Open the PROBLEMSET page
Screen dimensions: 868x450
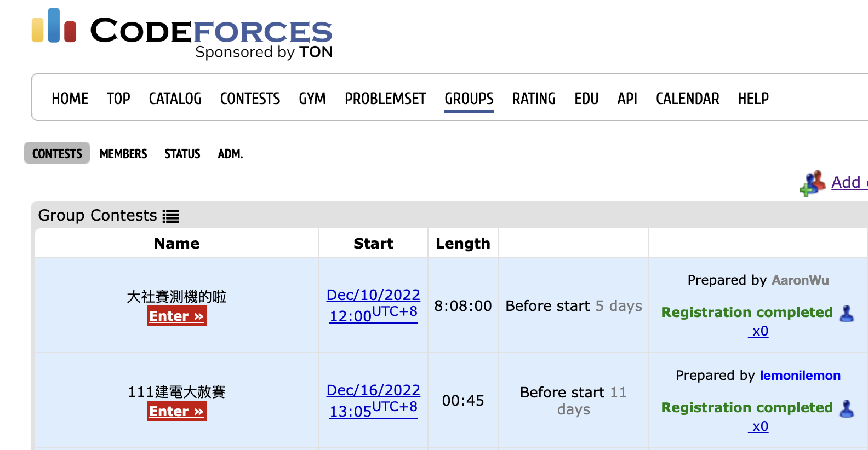[x=385, y=99]
